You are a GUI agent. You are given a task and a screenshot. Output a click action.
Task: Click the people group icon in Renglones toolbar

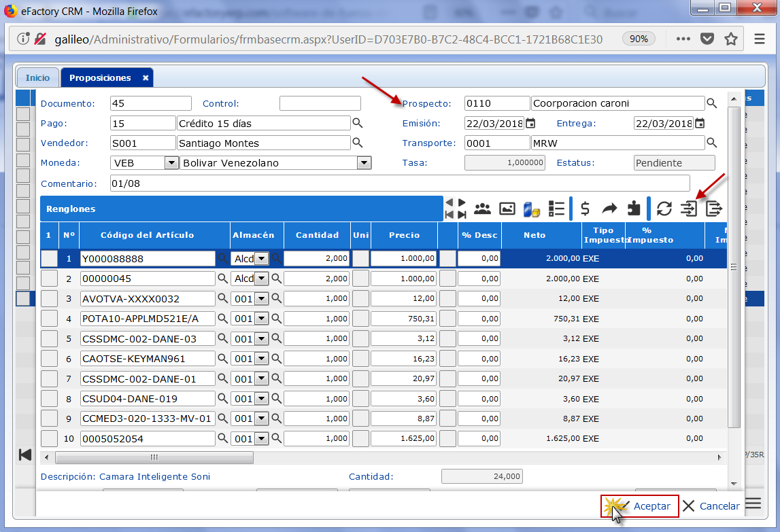483,209
